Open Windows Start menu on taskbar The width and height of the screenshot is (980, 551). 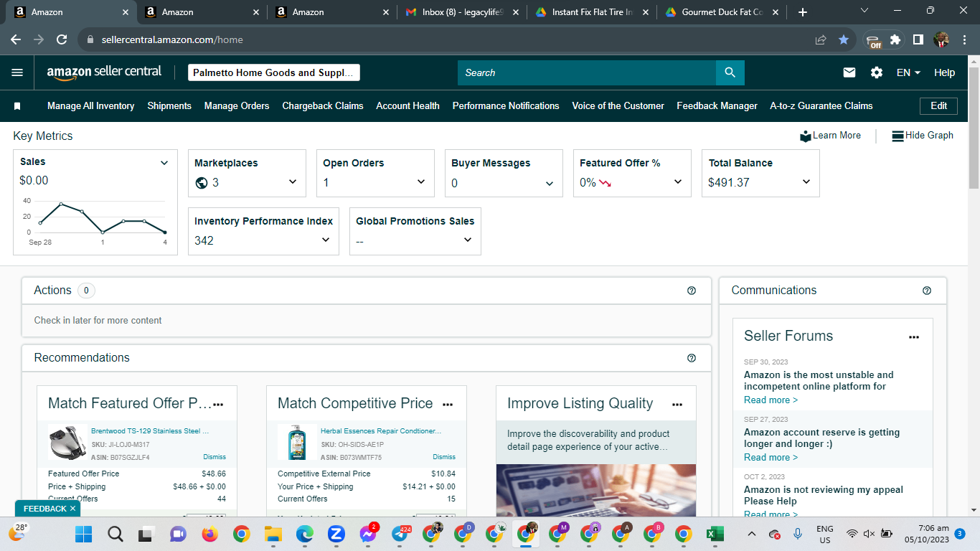coord(84,534)
